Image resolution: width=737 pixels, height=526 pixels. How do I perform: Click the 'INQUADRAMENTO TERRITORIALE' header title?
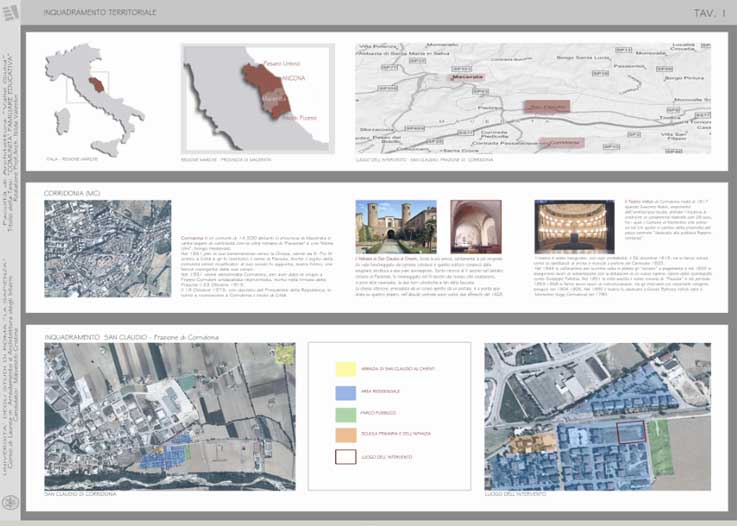click(100, 12)
